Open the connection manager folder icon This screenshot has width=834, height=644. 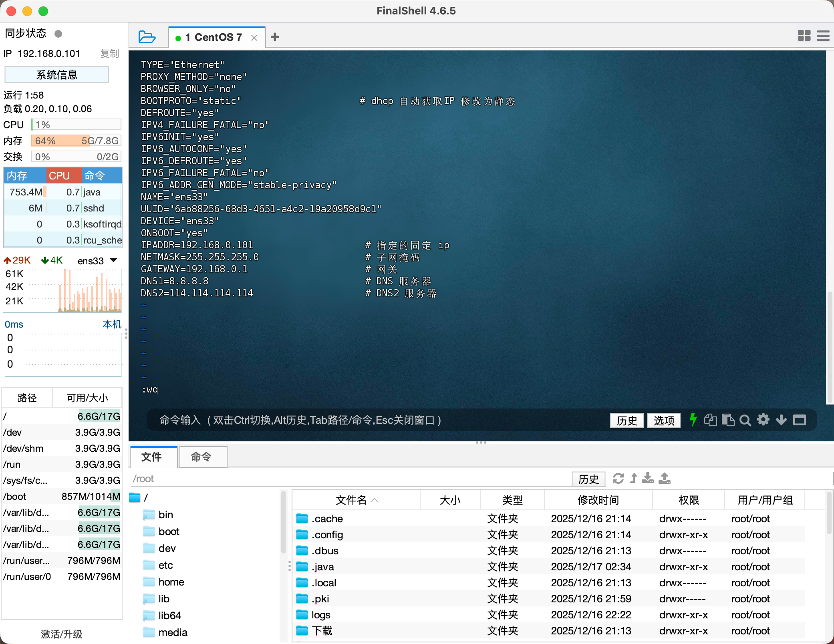147,37
